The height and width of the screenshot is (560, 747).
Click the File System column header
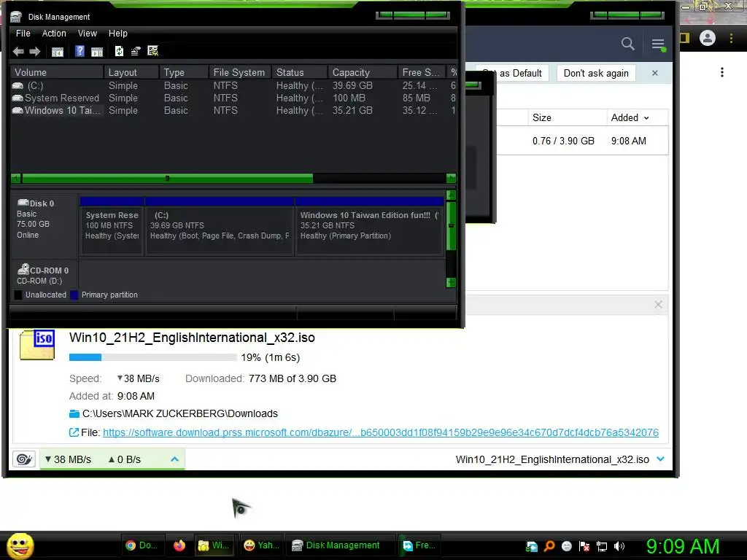click(x=240, y=72)
